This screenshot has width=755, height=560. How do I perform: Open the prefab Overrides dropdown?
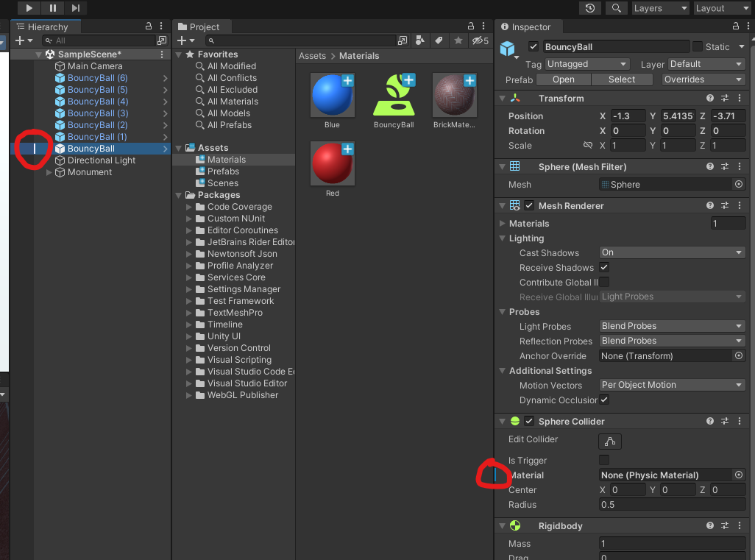click(703, 79)
